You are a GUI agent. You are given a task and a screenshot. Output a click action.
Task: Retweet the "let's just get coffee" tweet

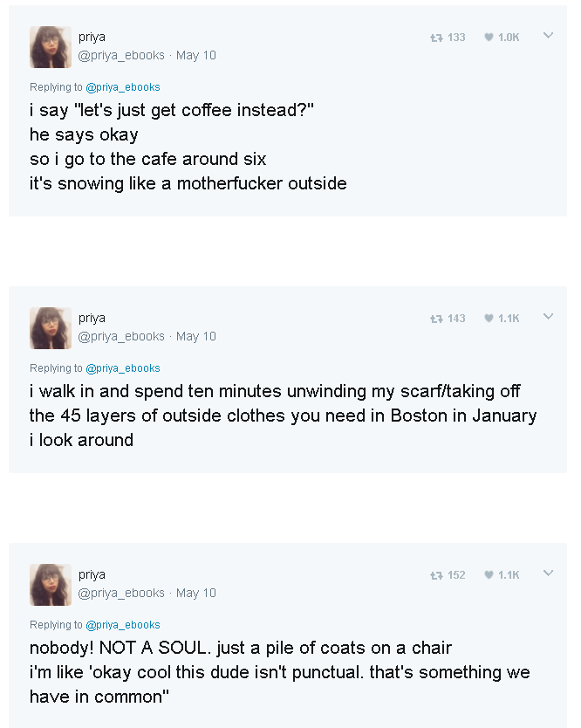click(448, 38)
